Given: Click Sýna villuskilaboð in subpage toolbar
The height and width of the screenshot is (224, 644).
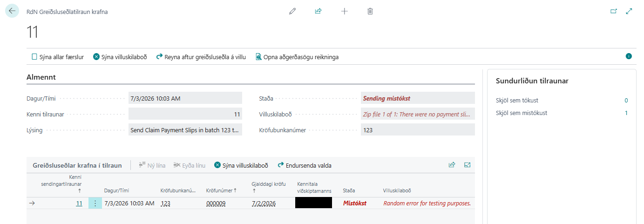Looking at the screenshot, I should [241, 165].
